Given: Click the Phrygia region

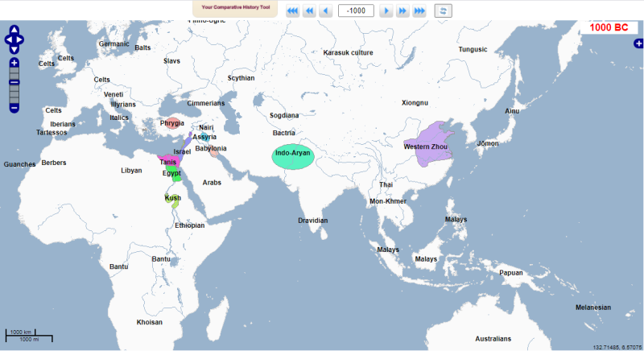Looking at the screenshot, I should [x=172, y=122].
